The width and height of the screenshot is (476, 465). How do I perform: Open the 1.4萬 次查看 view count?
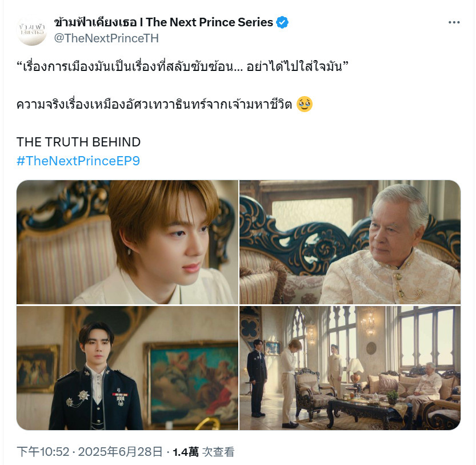[x=203, y=452]
